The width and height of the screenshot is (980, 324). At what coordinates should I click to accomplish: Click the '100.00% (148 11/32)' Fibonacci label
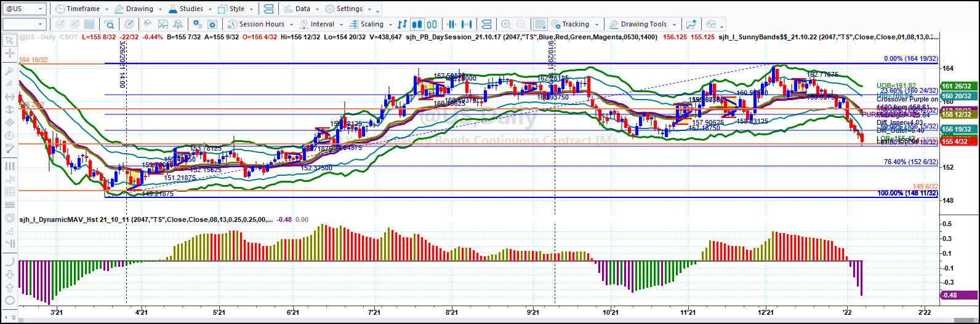907,193
